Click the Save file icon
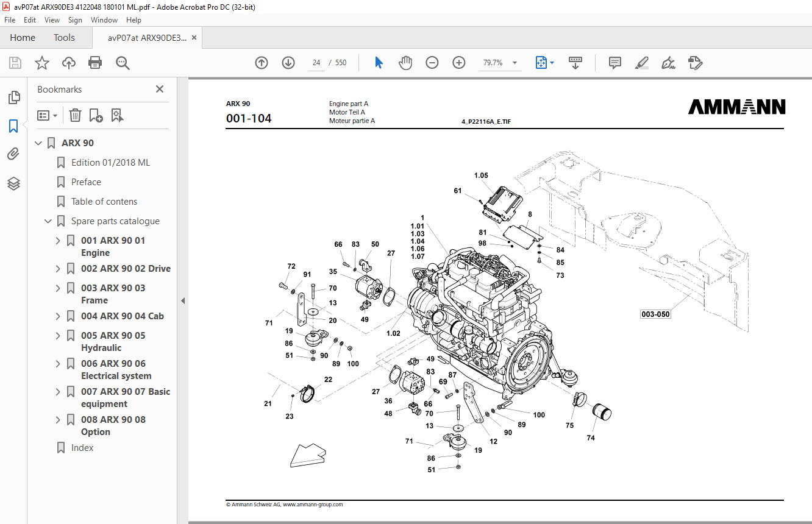 [15, 63]
